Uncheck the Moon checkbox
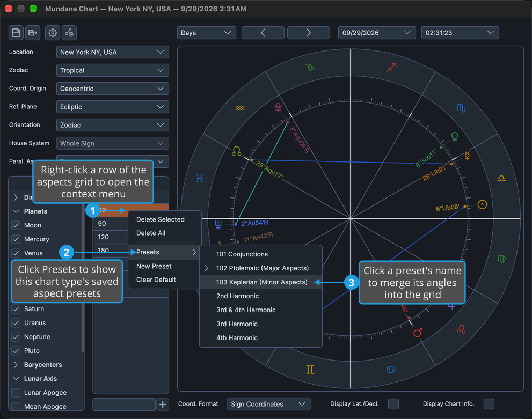This screenshot has width=532, height=419. click(16, 225)
